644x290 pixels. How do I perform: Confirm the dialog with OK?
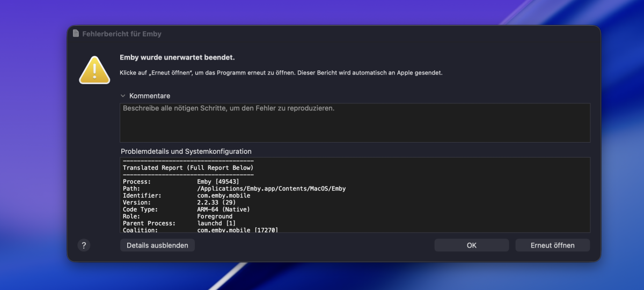tap(471, 245)
